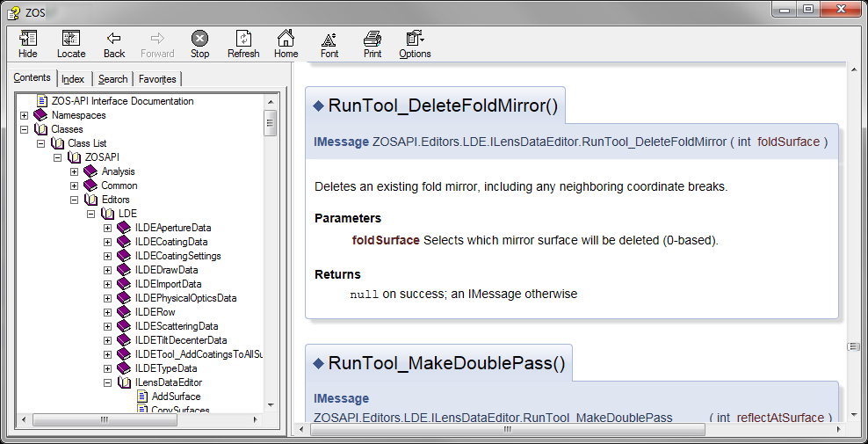Switch to the Index tab
This screenshot has width=868, height=444.
click(x=73, y=79)
